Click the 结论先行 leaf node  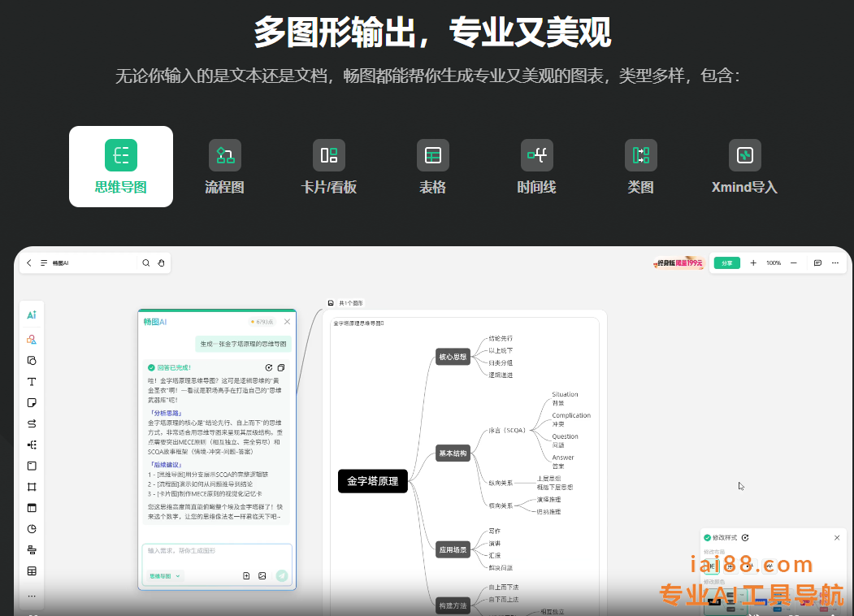click(501, 338)
